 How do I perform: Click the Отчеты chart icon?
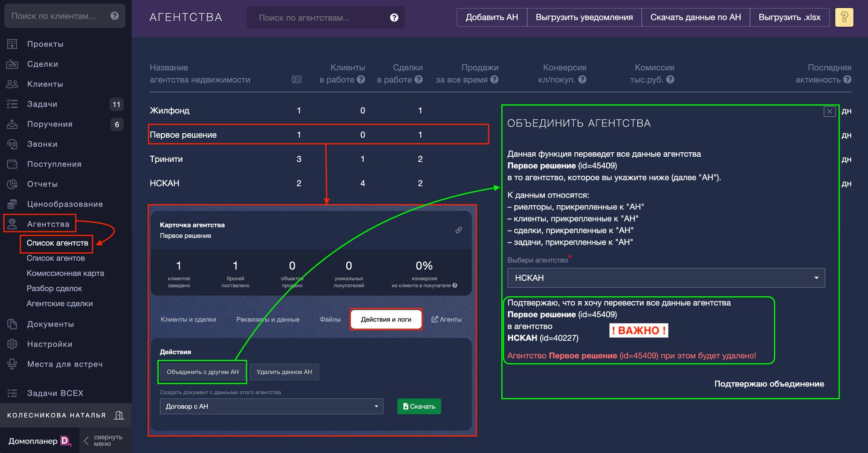click(x=12, y=184)
